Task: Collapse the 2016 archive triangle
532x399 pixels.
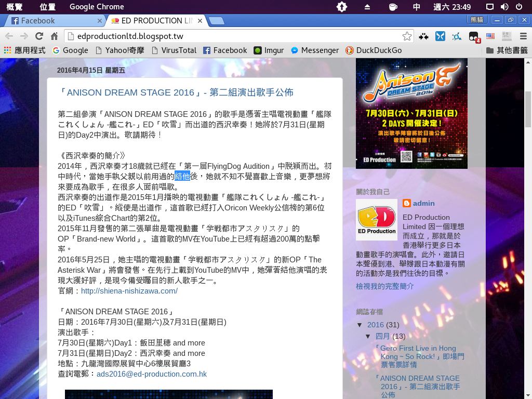Action: (x=360, y=325)
